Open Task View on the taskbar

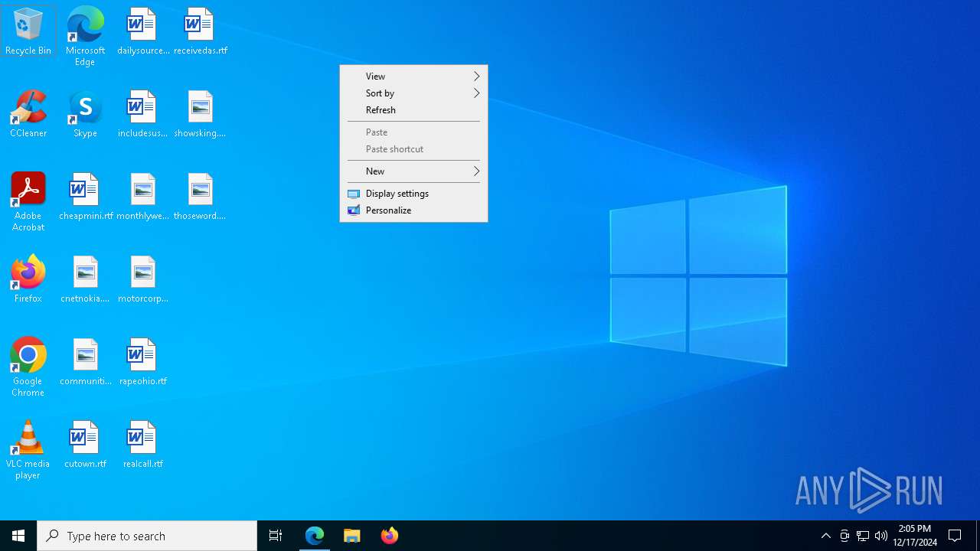276,536
